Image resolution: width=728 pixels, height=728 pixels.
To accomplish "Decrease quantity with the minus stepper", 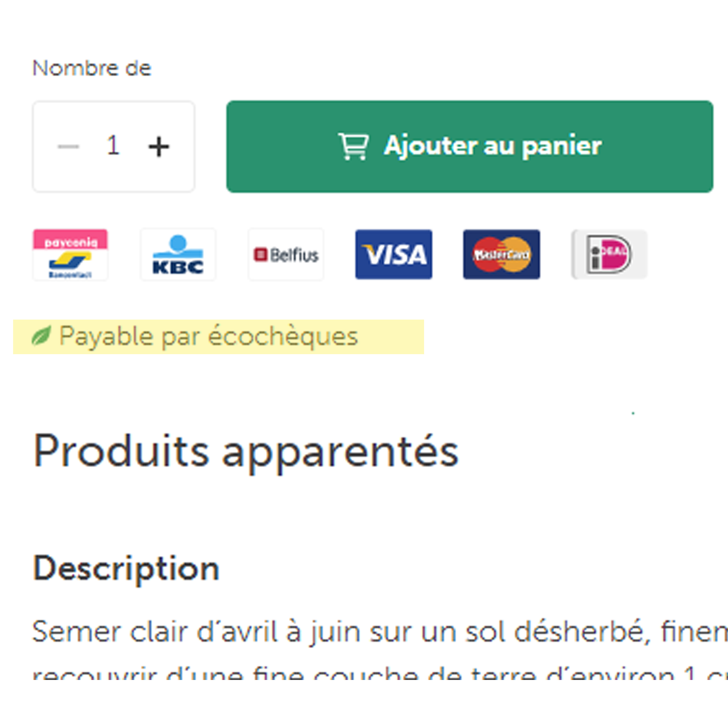I will 68,147.
